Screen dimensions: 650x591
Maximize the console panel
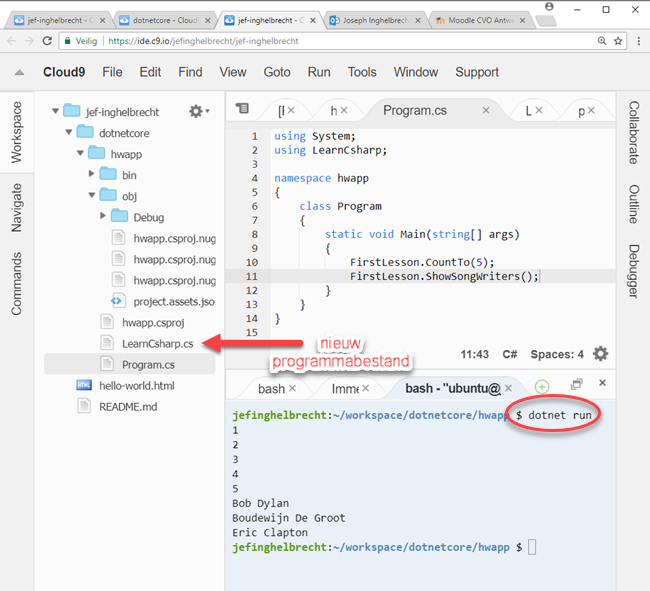pos(576,384)
